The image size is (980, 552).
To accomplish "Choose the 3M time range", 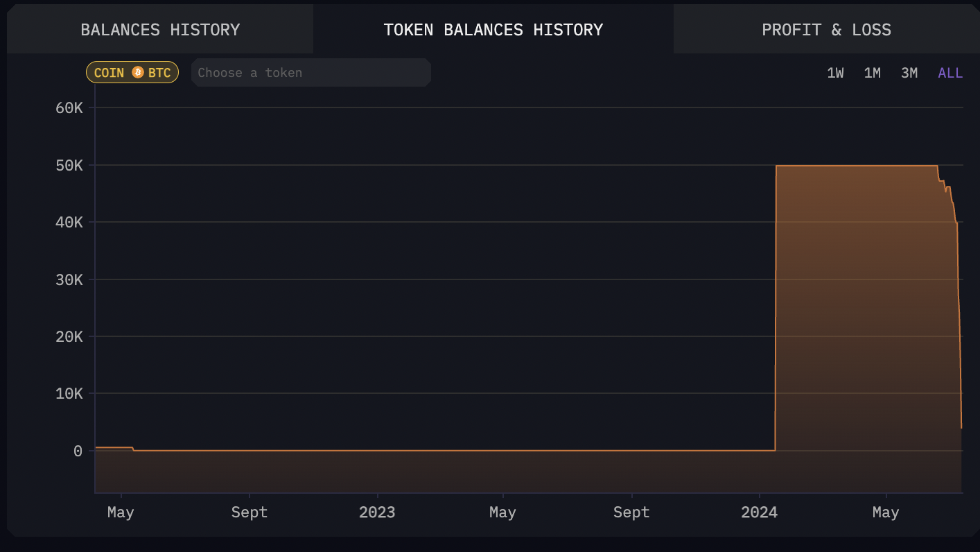I will click(909, 73).
